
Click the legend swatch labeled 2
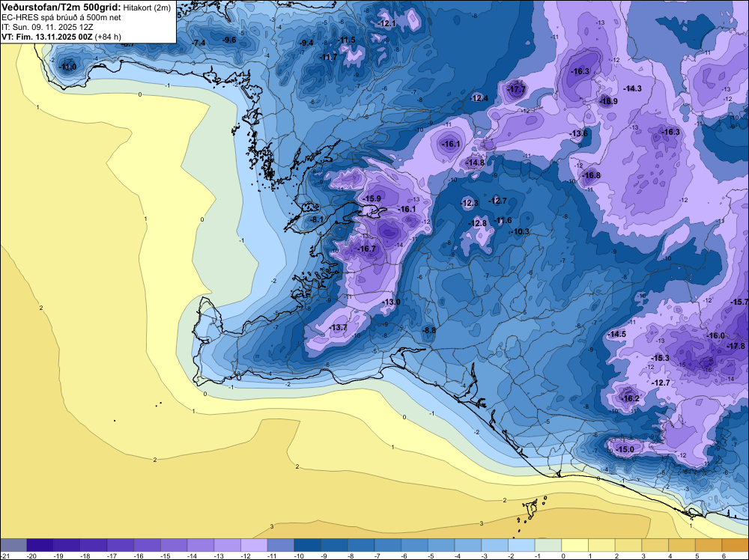click(628, 545)
